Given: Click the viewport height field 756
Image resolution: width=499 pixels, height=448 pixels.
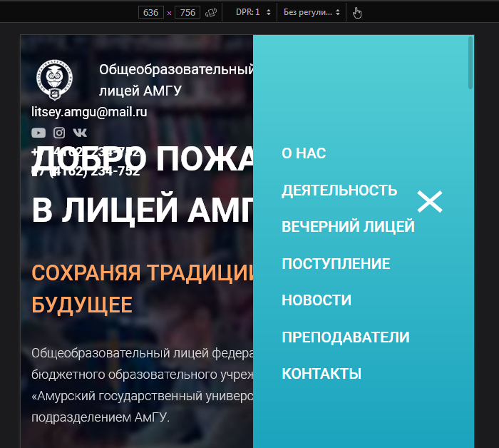Looking at the screenshot, I should coord(187,12).
